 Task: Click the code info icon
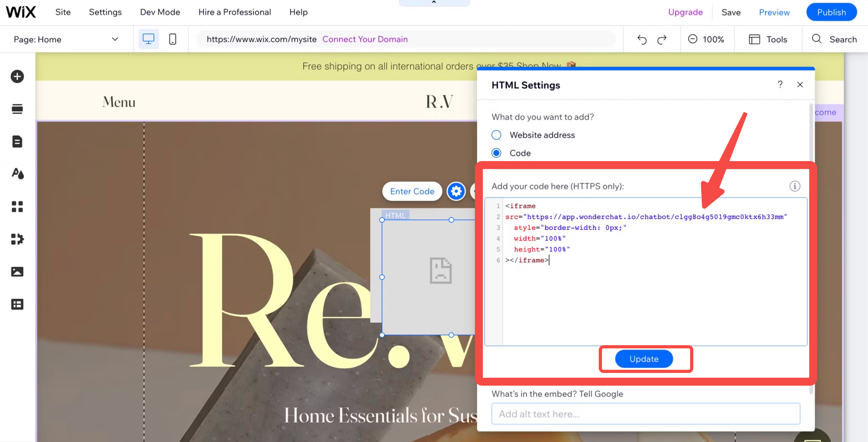[x=795, y=186]
